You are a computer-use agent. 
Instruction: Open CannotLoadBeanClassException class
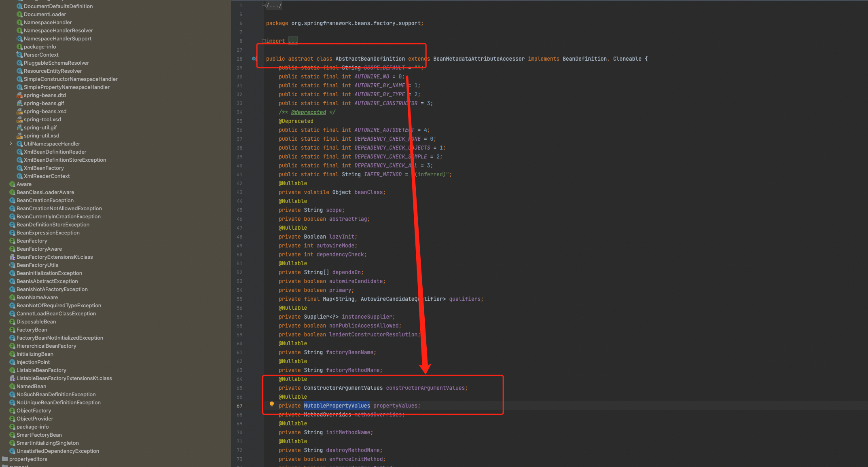coord(56,313)
